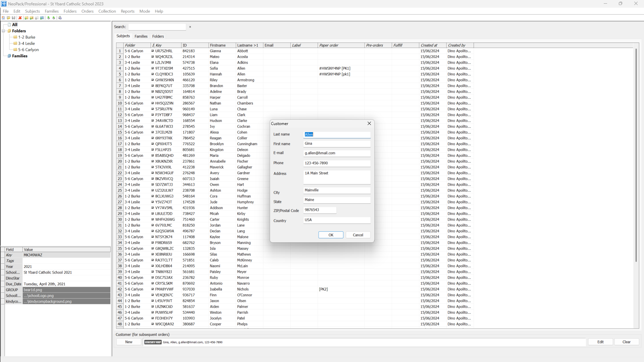Click the State field
644x362 pixels.
point(337,200)
